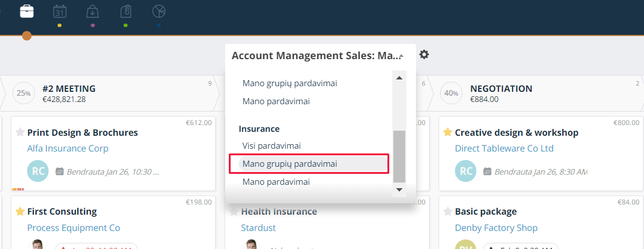Select highlighted Mano grupių pardavimai under Insurance
Image resolution: width=644 pixels, height=249 pixels.
point(313,164)
